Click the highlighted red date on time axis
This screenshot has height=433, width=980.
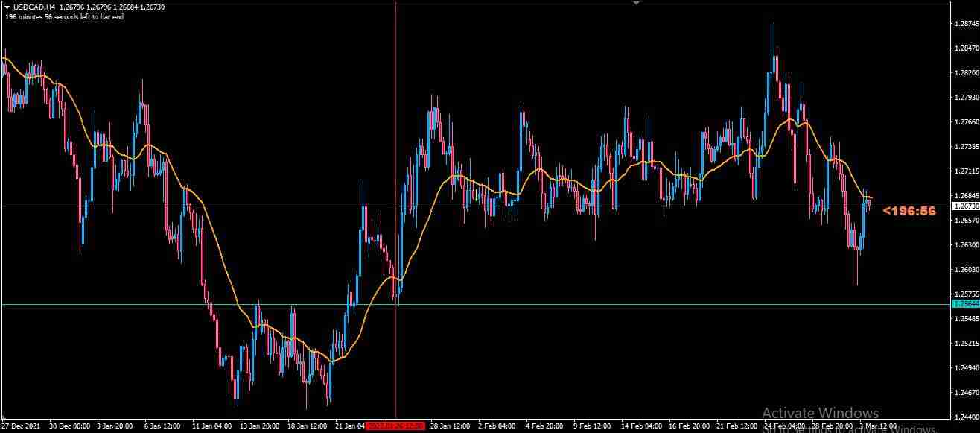395,426
